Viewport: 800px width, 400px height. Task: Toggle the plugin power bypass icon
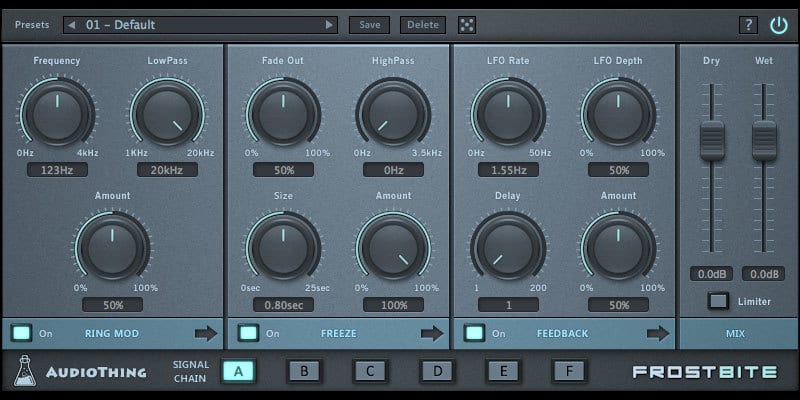pyautogui.click(x=779, y=24)
